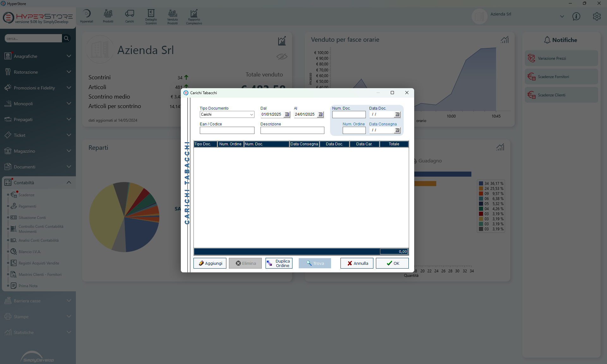The width and height of the screenshot is (607, 364).
Task: Click the Aggiungi button
Action: pyautogui.click(x=210, y=263)
